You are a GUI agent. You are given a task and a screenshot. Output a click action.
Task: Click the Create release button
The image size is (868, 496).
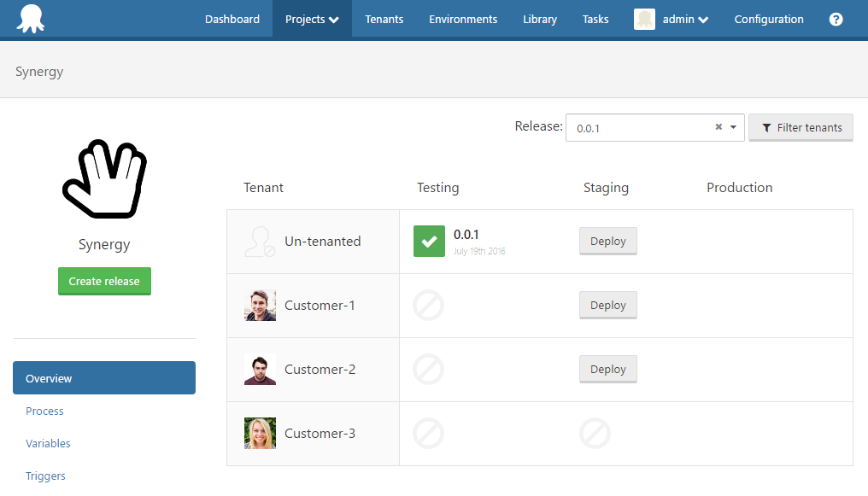click(x=104, y=281)
